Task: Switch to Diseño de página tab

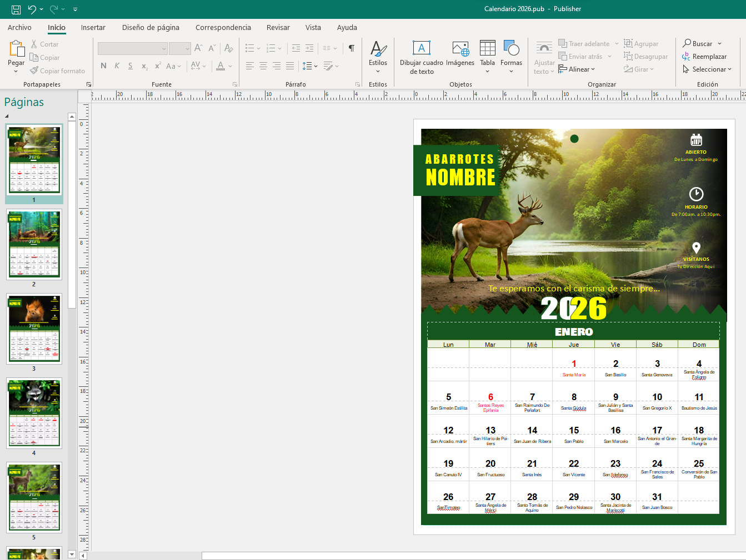Action: [151, 28]
